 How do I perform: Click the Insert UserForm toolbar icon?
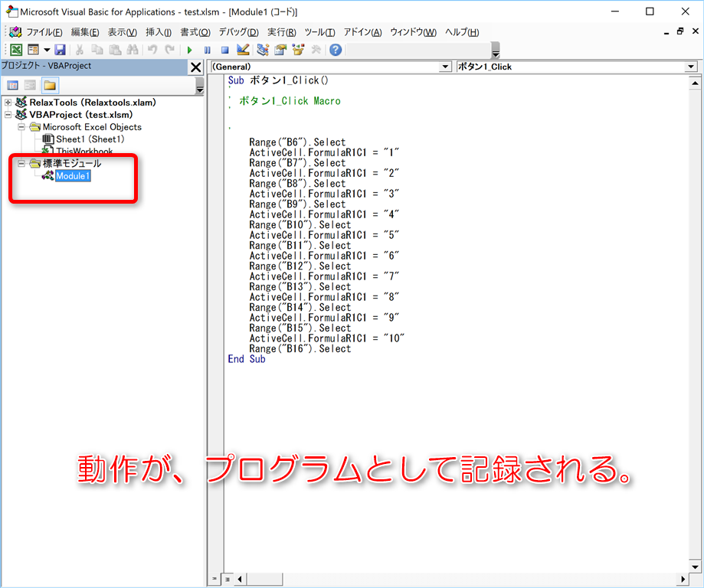click(33, 50)
